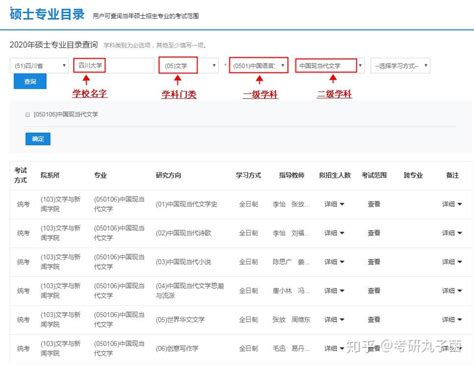
Task: Click advisor names in the (01)中国现当代文学史 row
Action: 291,204
